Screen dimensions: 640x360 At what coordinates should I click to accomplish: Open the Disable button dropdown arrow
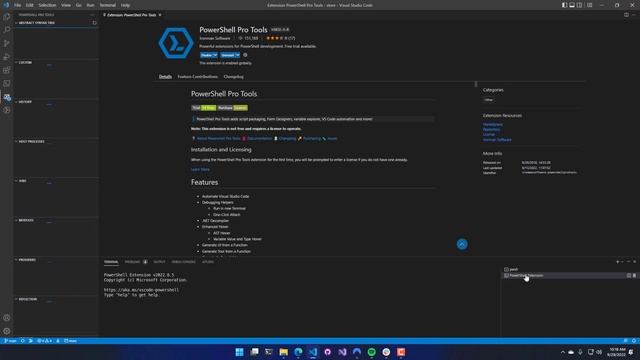(x=215, y=55)
